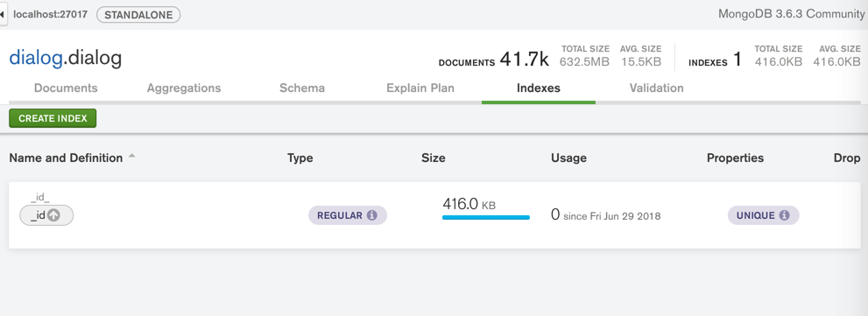Click the ascending arrow on _id field
Viewport: 868px width, 316px height.
pos(53,216)
